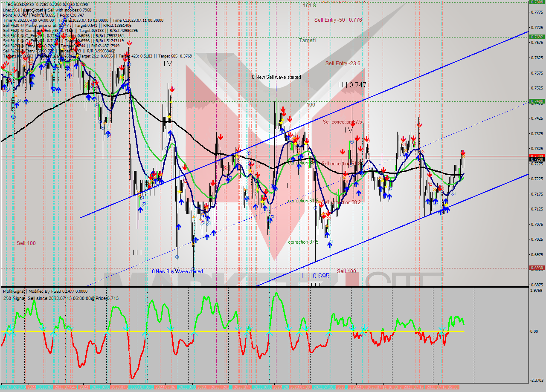
Task: Click the green 0.7808 price tag
Action: [537, 2]
